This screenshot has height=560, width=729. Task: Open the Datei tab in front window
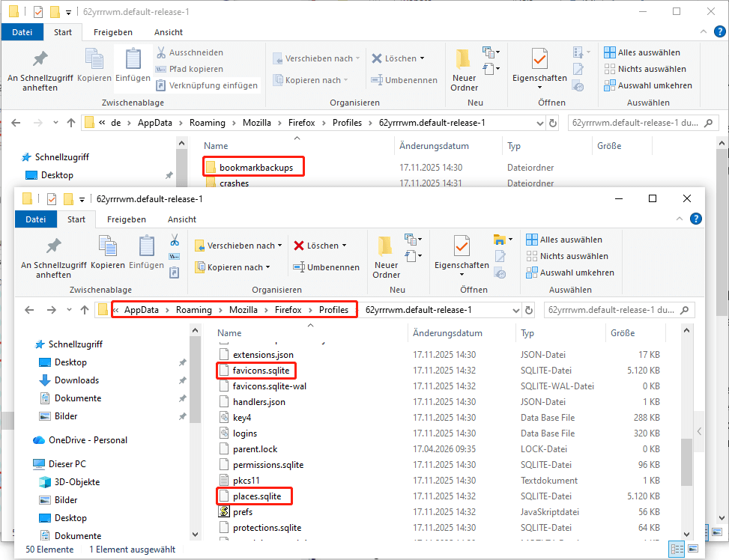pos(36,219)
